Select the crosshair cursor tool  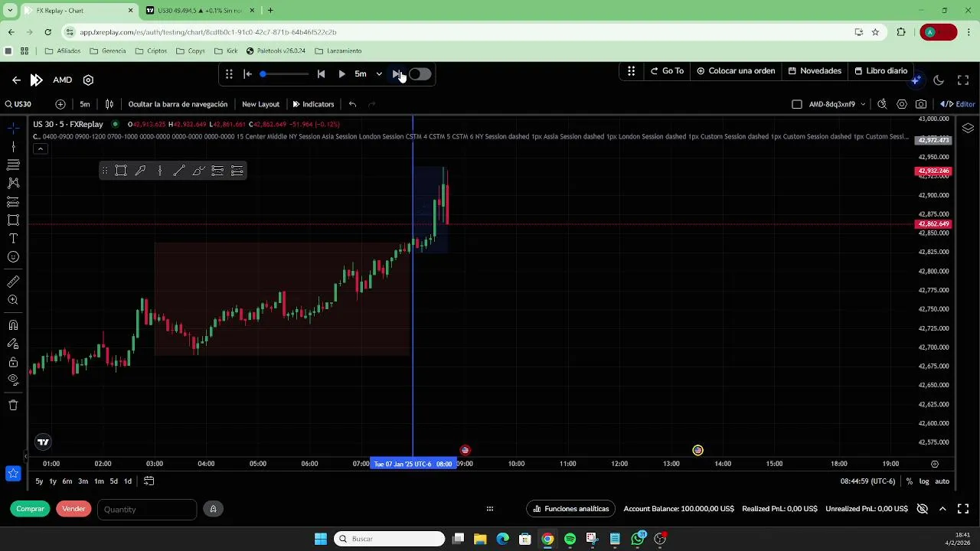tap(13, 128)
